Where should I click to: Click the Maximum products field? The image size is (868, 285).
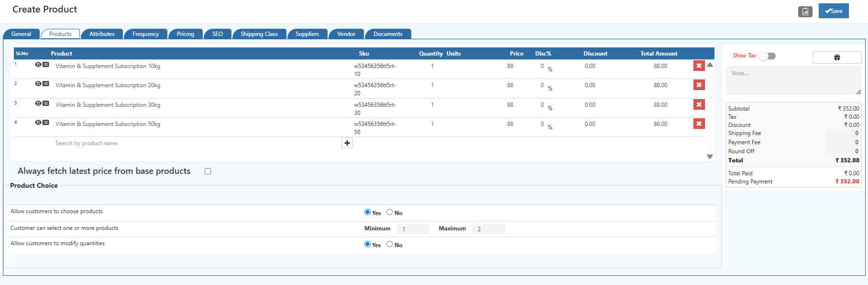point(489,229)
